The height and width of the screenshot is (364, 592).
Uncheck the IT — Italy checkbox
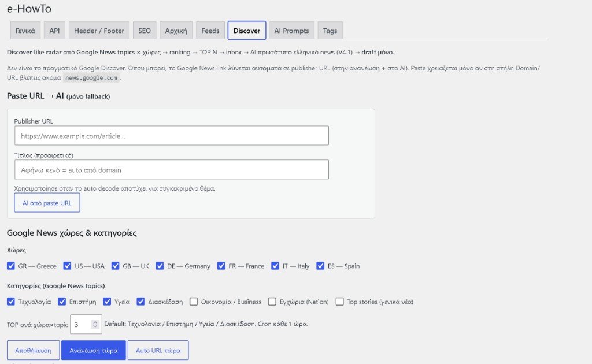(x=275, y=266)
